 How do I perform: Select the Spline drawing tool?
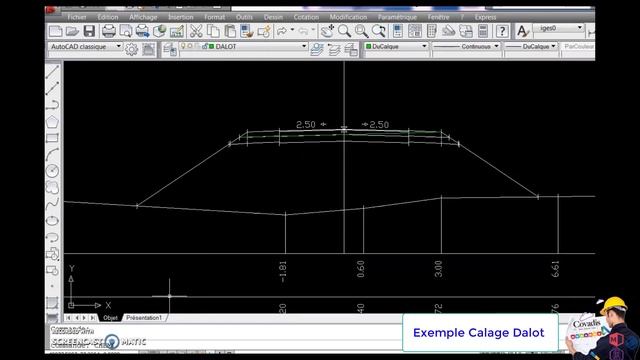coord(53,204)
